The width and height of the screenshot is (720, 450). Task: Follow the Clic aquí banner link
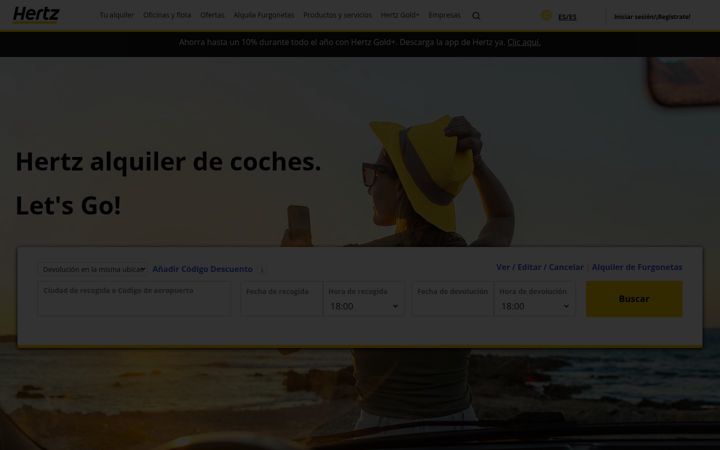[523, 42]
